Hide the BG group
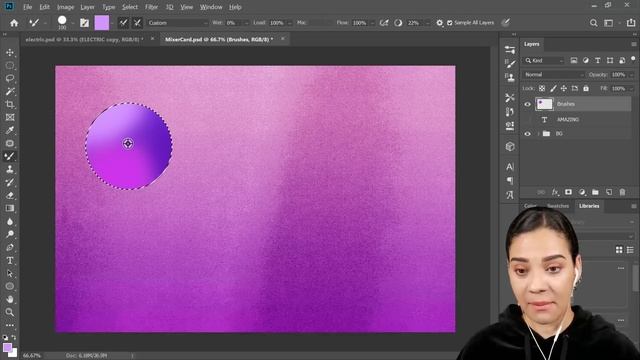This screenshot has height=360, width=640. (x=527, y=134)
